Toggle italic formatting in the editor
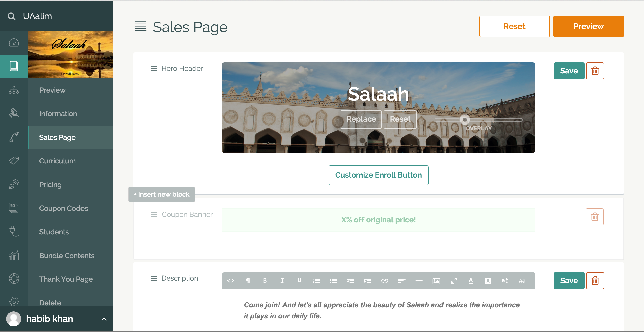Image resolution: width=644 pixels, height=332 pixels. tap(282, 281)
